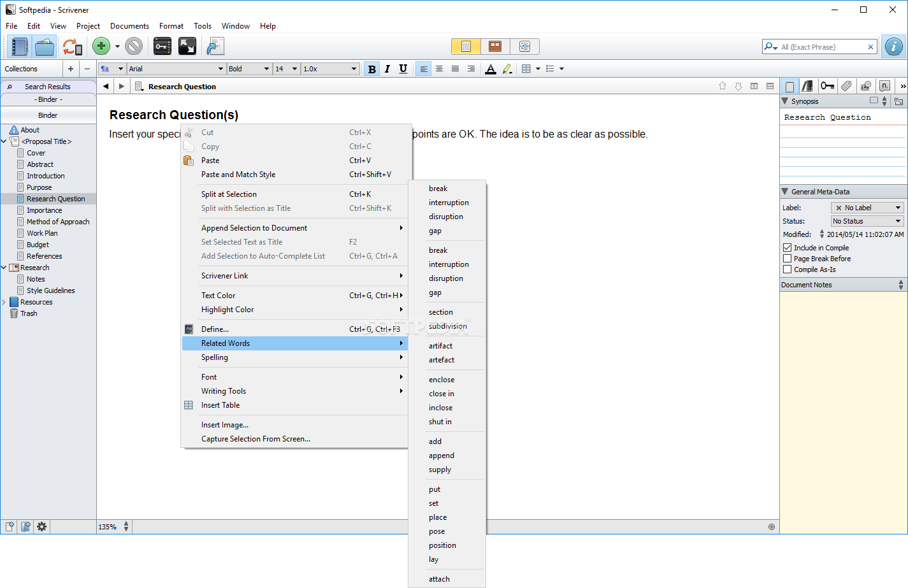Navigate forward in editor history
Image resolution: width=908 pixels, height=588 pixels.
[121, 86]
